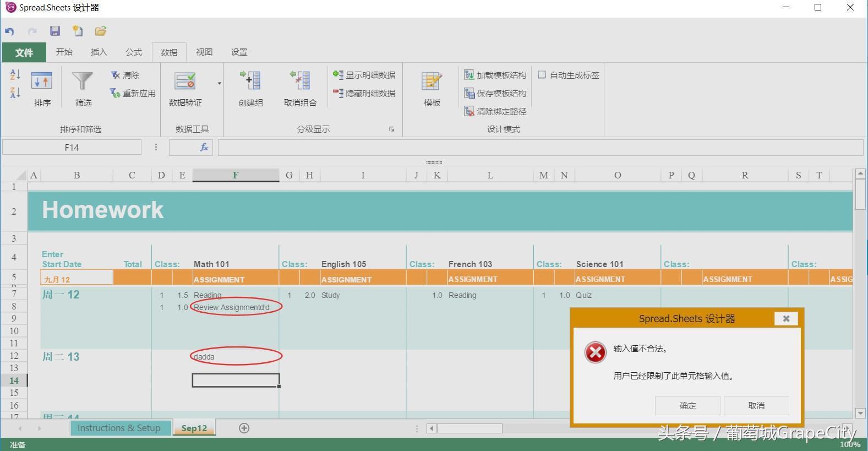Load template structure via 加载模板结构
This screenshot has width=868, height=451.
point(495,75)
